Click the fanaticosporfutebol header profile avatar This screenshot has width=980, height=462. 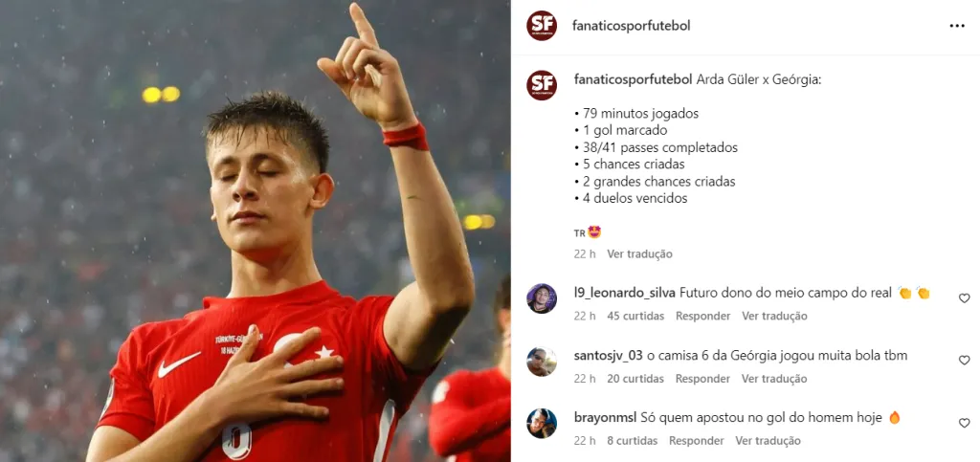coord(542,26)
